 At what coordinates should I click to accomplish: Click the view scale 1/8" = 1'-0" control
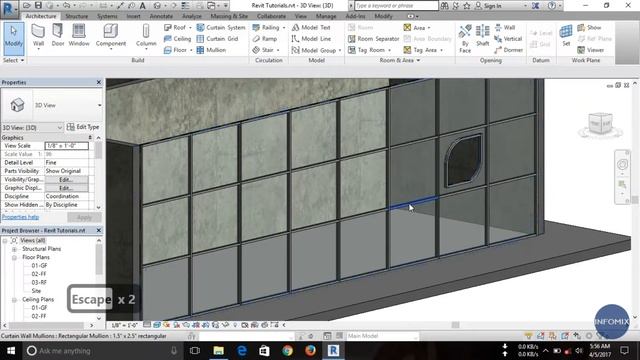click(x=125, y=325)
